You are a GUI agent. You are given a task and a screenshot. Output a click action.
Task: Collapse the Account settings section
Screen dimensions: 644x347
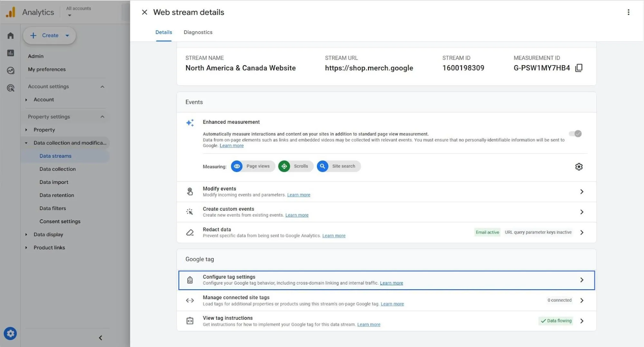click(x=102, y=86)
